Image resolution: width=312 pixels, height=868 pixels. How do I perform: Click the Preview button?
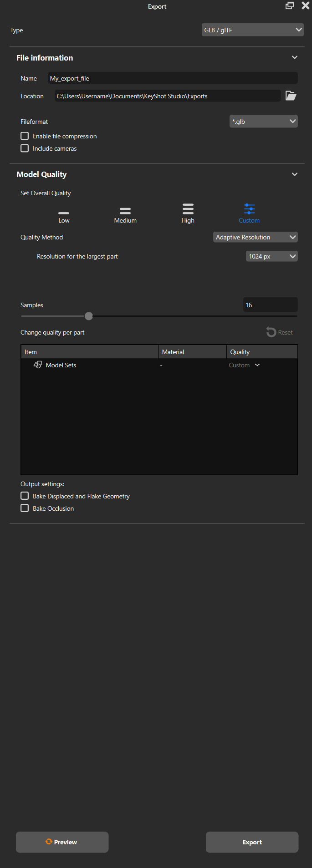point(62,842)
